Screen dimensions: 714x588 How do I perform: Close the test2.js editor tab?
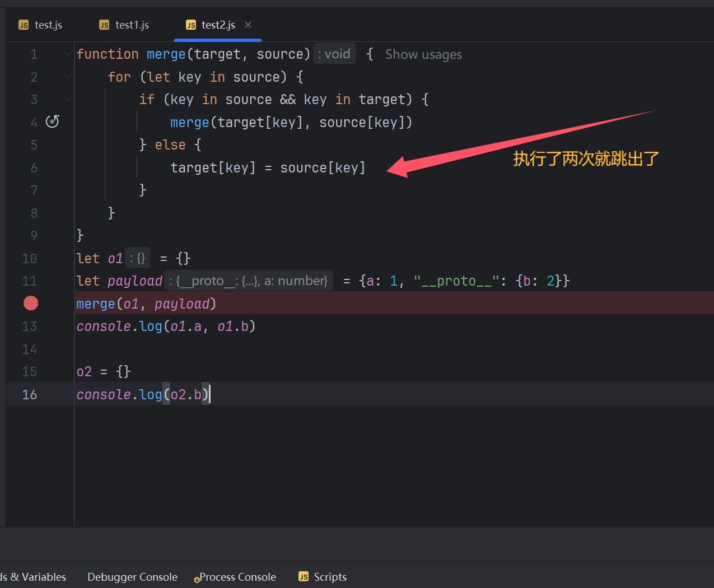pyautogui.click(x=248, y=25)
